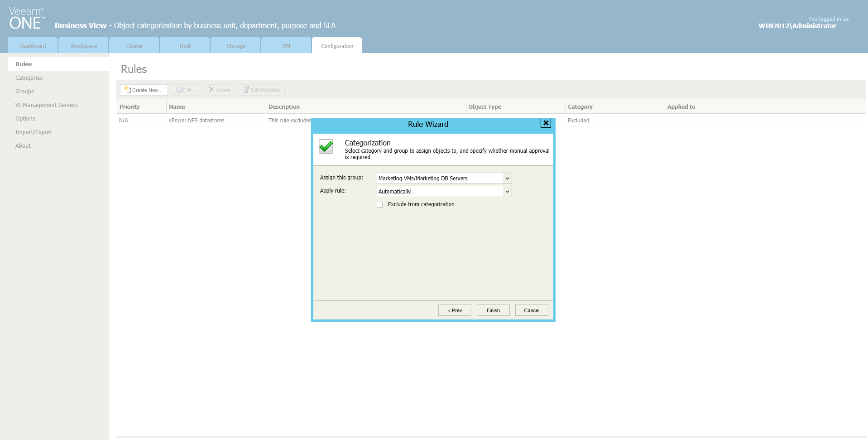Select the Options item in the sidebar

pyautogui.click(x=25, y=118)
